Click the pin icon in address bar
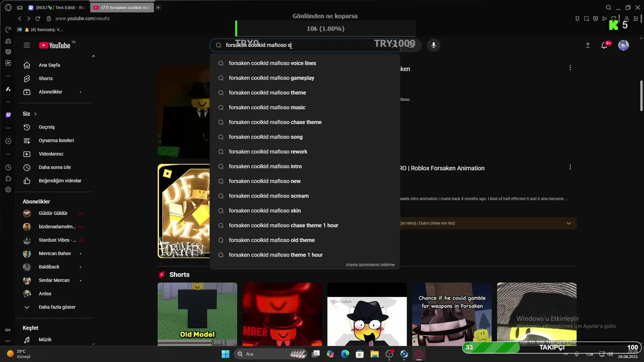Viewport: 644px width, 362px height. [577, 19]
